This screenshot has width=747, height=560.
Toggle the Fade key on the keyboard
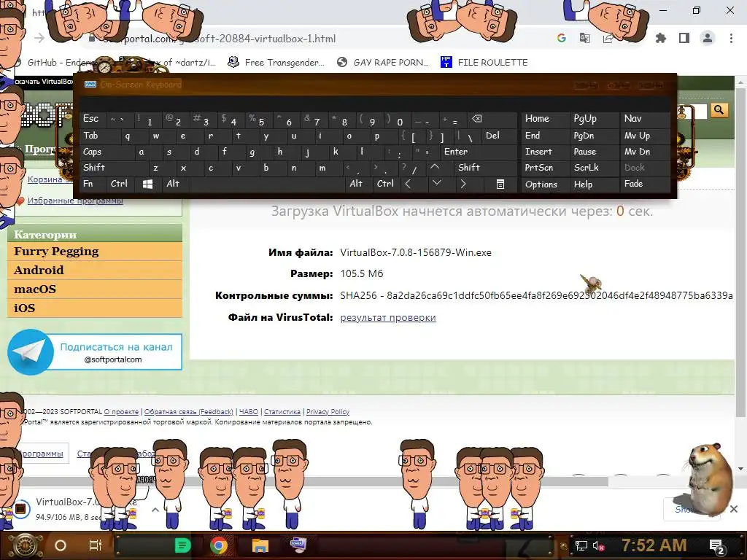pyautogui.click(x=645, y=184)
